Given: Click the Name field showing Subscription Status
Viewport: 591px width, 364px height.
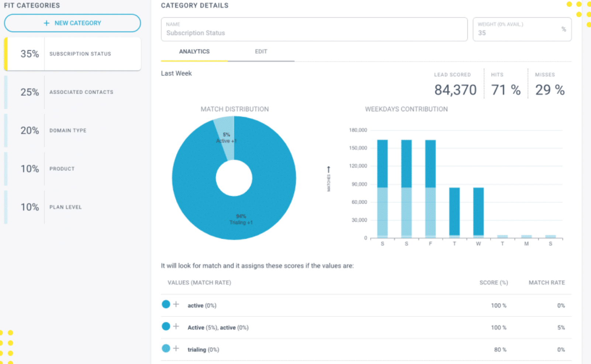Looking at the screenshot, I should [314, 29].
